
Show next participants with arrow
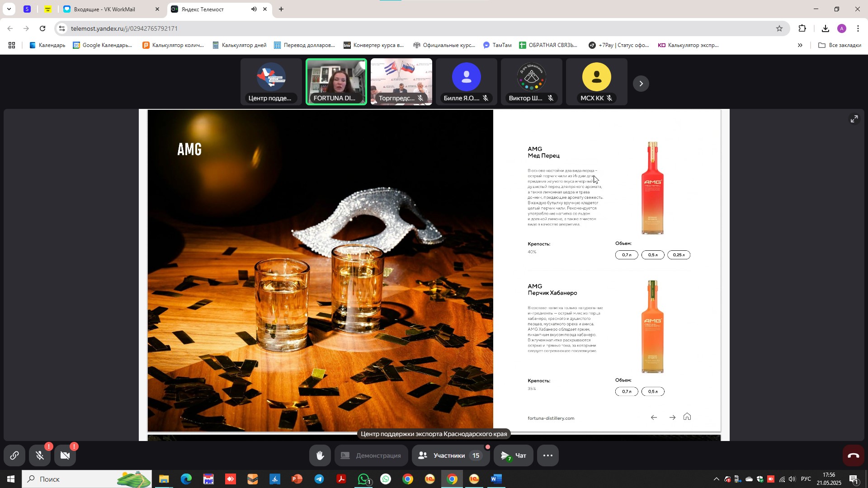pos(641,84)
